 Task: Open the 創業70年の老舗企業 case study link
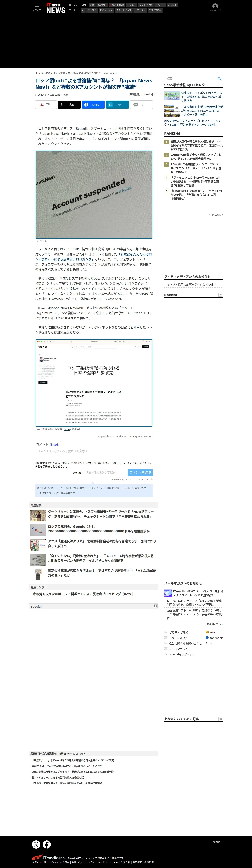(x=202, y=110)
